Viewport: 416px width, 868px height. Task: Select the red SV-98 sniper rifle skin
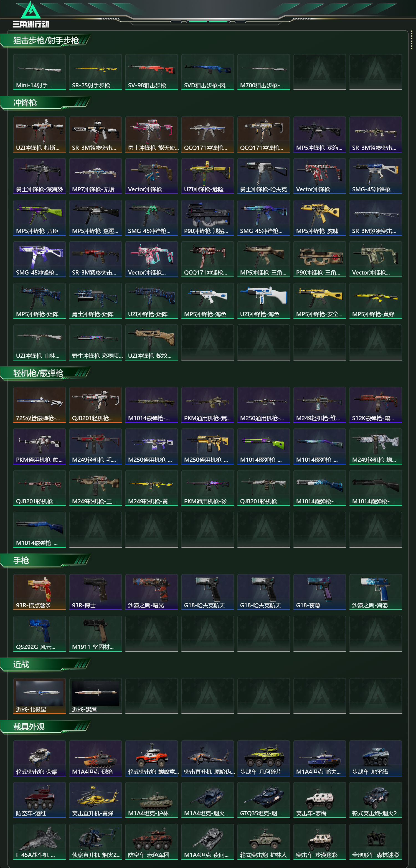point(152,72)
